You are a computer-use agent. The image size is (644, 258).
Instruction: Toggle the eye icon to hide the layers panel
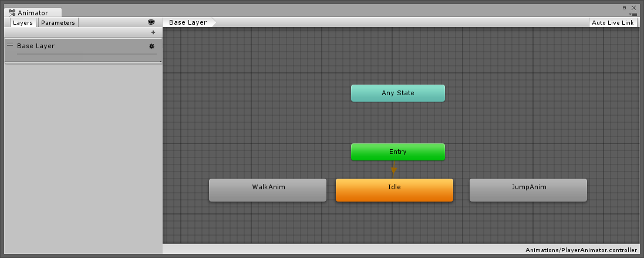(x=151, y=22)
